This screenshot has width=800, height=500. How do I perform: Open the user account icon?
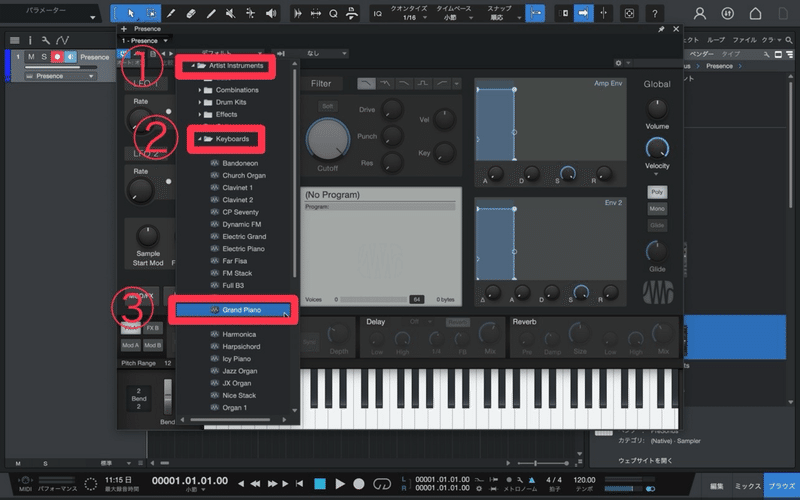pos(700,14)
